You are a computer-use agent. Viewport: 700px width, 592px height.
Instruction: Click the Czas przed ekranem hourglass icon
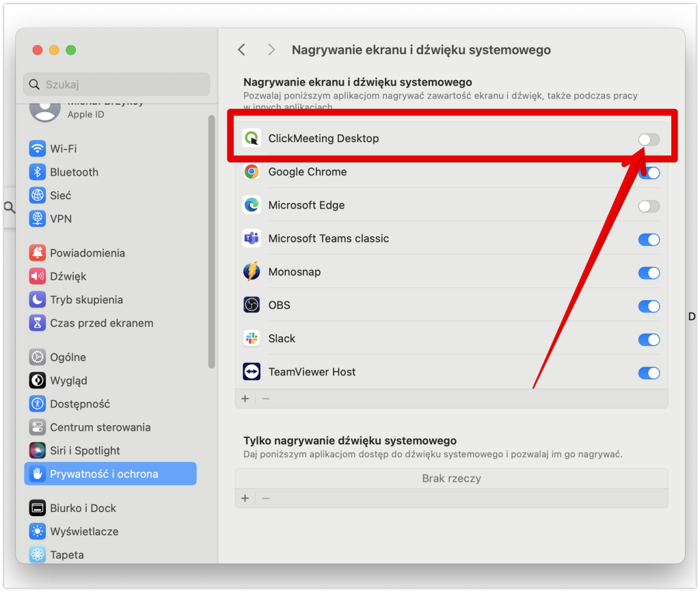tap(38, 323)
